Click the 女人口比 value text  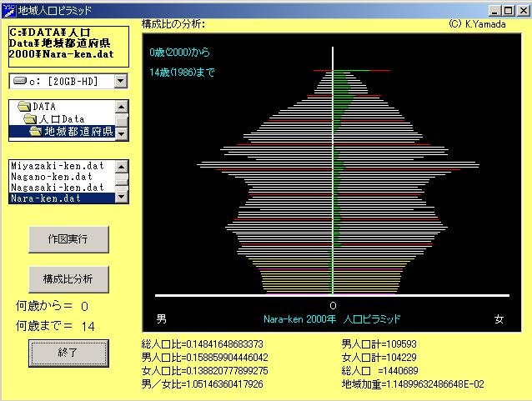[204, 371]
